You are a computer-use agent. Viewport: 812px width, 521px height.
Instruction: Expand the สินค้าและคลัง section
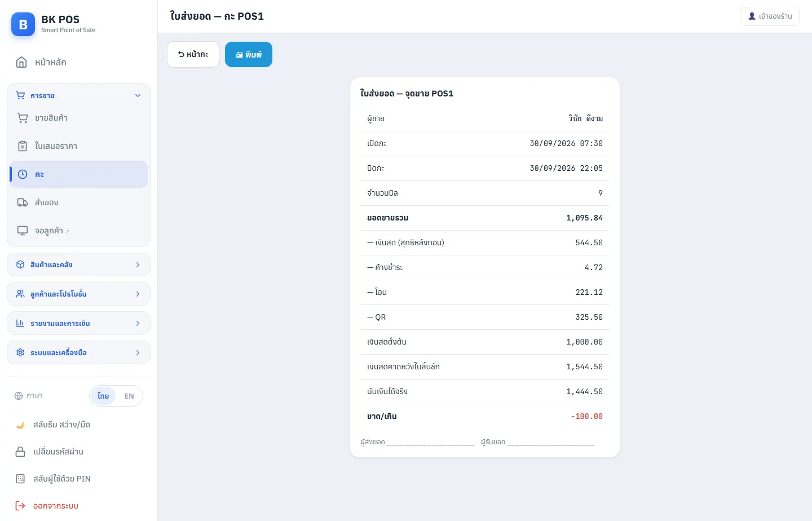pyautogui.click(x=78, y=264)
